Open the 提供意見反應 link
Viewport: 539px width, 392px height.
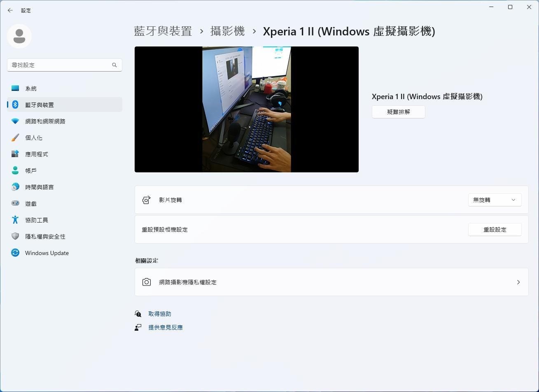[166, 327]
